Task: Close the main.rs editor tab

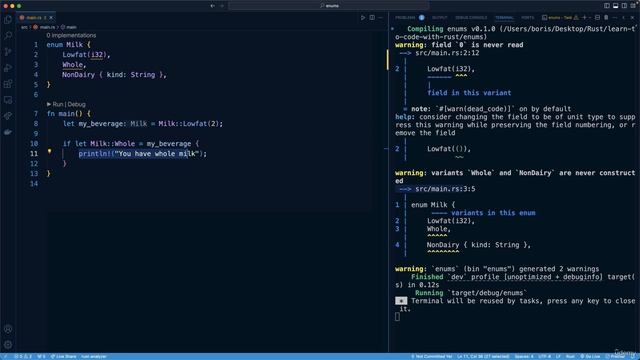Action: coord(51,18)
